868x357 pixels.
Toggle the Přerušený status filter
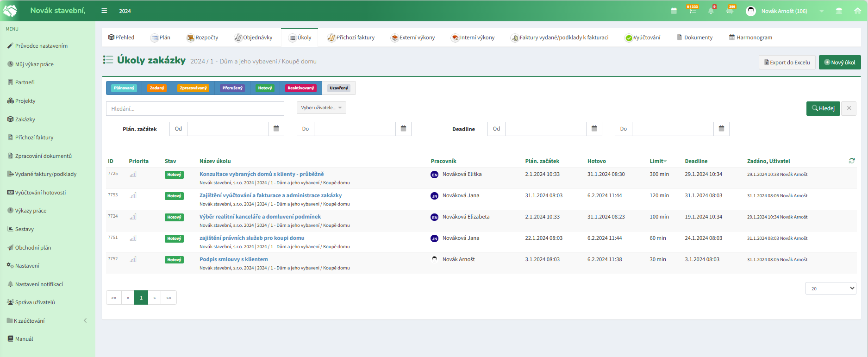tap(232, 88)
